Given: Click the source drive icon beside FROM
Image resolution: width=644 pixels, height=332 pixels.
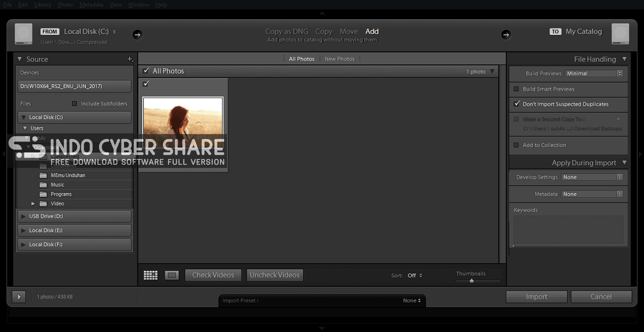Looking at the screenshot, I should (24, 33).
